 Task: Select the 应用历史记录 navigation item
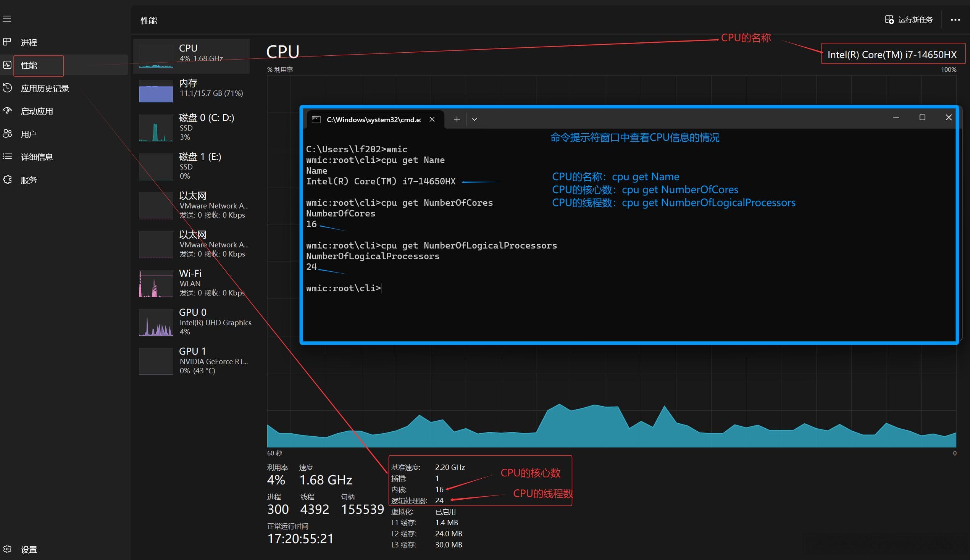pos(65,88)
